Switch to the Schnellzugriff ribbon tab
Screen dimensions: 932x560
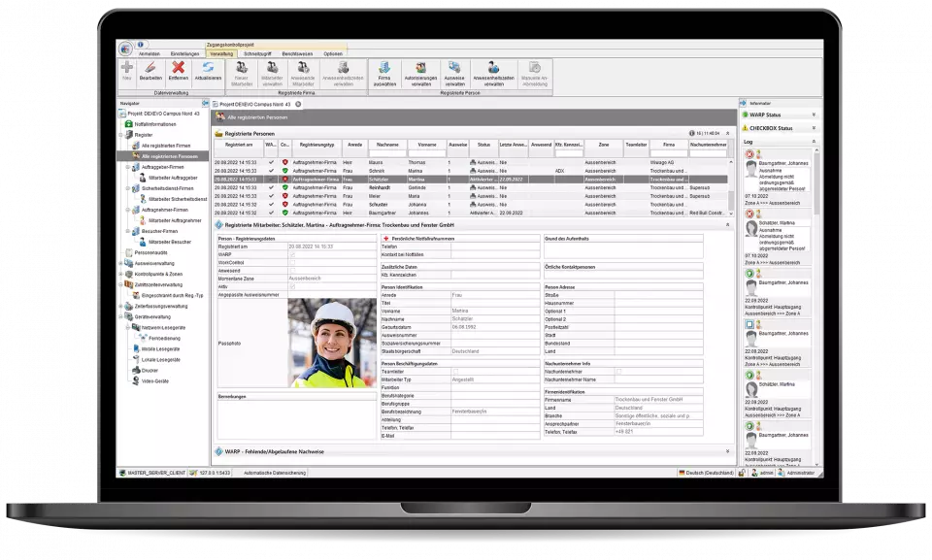click(258, 53)
